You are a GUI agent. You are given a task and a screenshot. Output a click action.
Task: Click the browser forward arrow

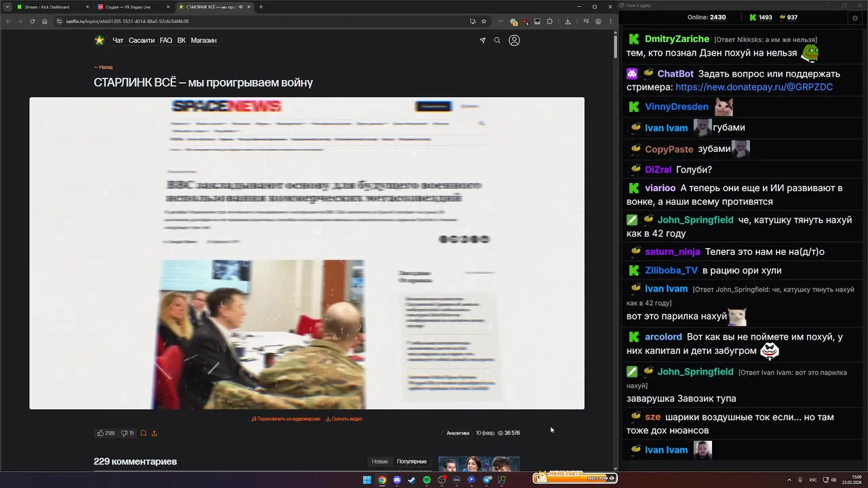click(20, 21)
